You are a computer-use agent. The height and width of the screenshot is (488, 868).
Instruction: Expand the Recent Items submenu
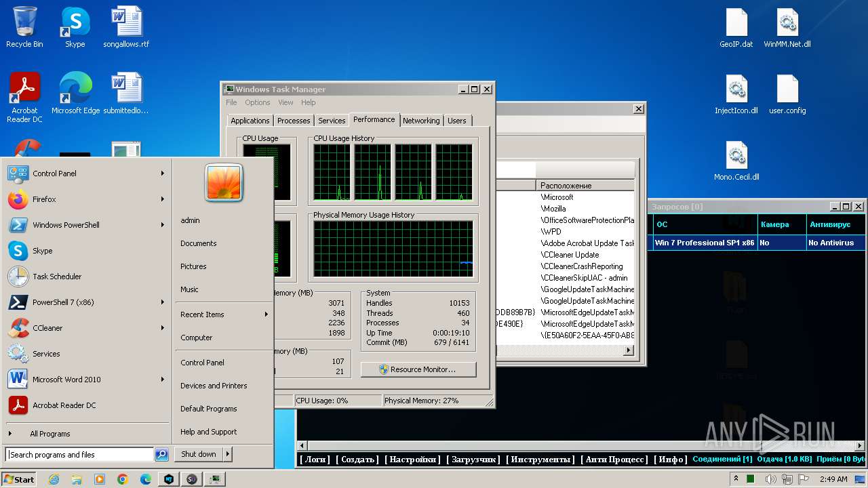click(x=223, y=314)
